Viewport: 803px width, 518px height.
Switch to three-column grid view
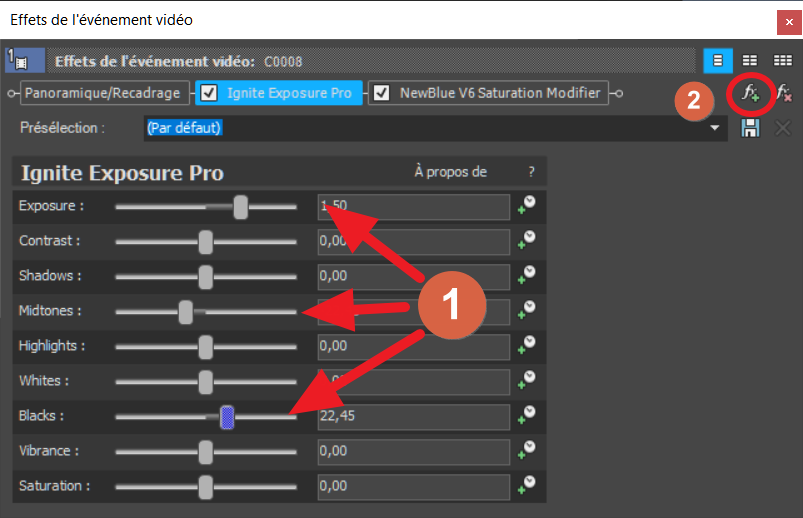click(783, 60)
